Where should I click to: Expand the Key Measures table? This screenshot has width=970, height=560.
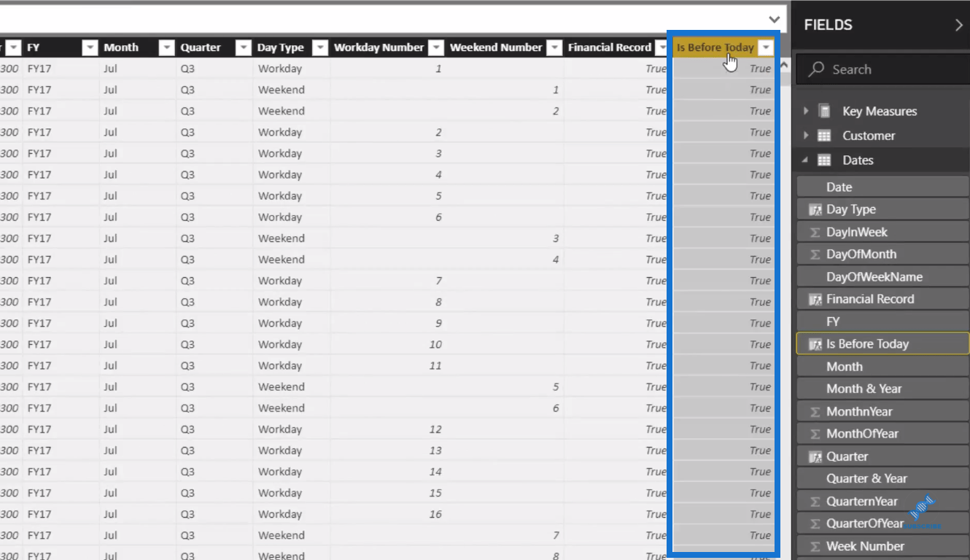tap(806, 111)
